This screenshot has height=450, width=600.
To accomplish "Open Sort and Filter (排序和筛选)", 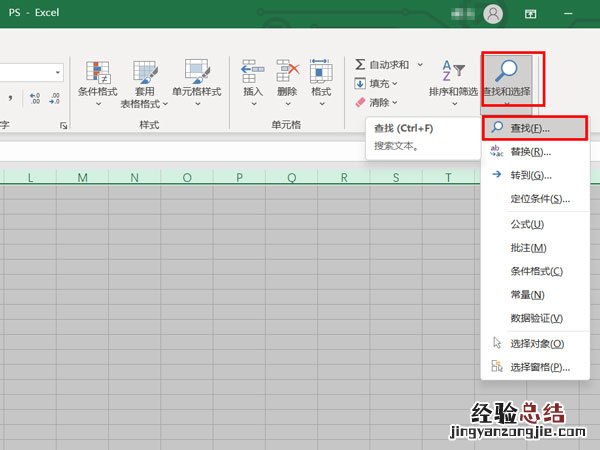I will click(453, 78).
